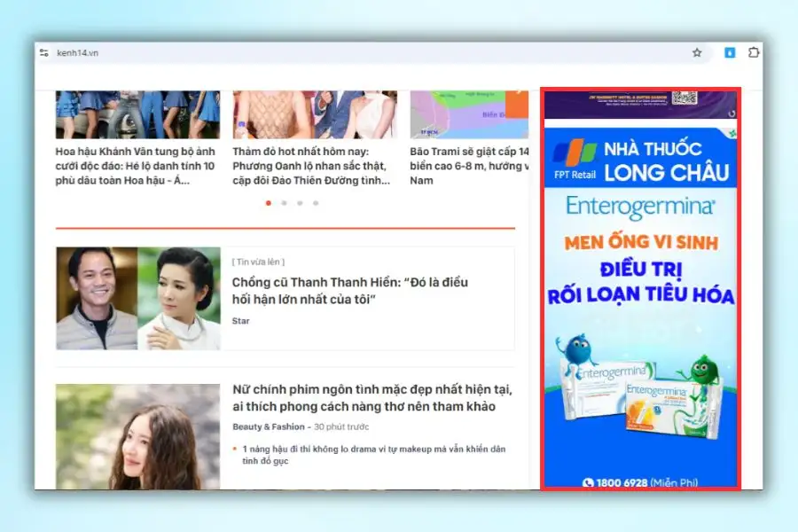798x532 pixels.
Task: Open the blue extension icon in toolbar
Action: click(729, 53)
